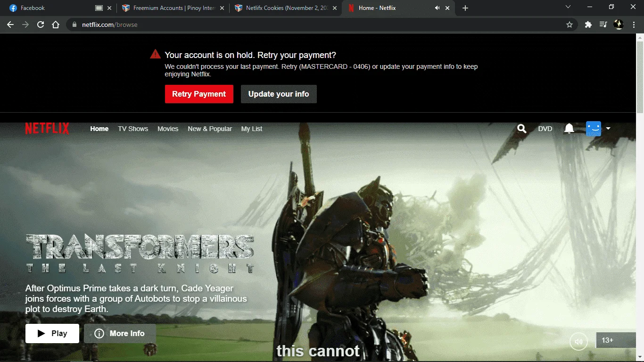Screen dimensions: 644x362
Task: Go to Netflix Home nav link
Action: (x=99, y=129)
